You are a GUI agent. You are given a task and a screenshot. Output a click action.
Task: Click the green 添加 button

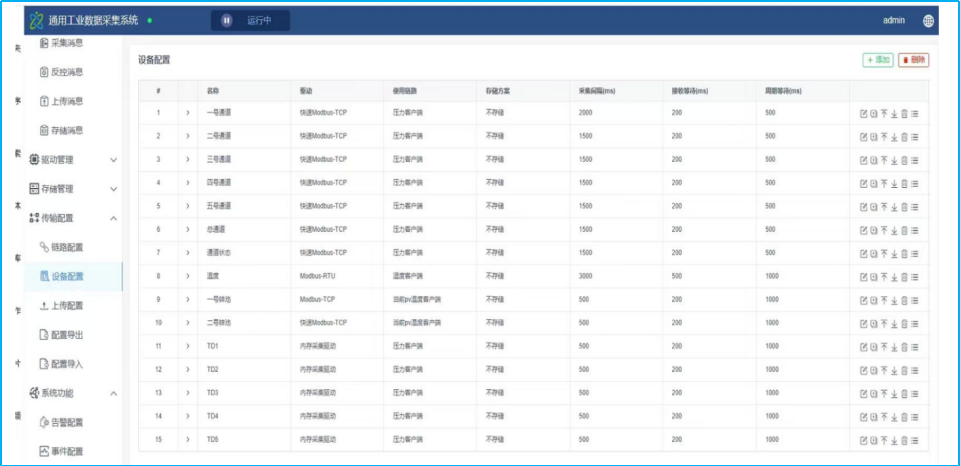pos(878,60)
